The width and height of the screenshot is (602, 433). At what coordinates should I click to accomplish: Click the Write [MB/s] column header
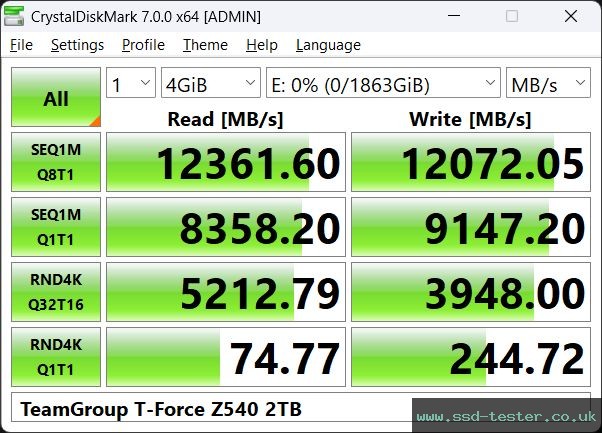click(x=470, y=119)
